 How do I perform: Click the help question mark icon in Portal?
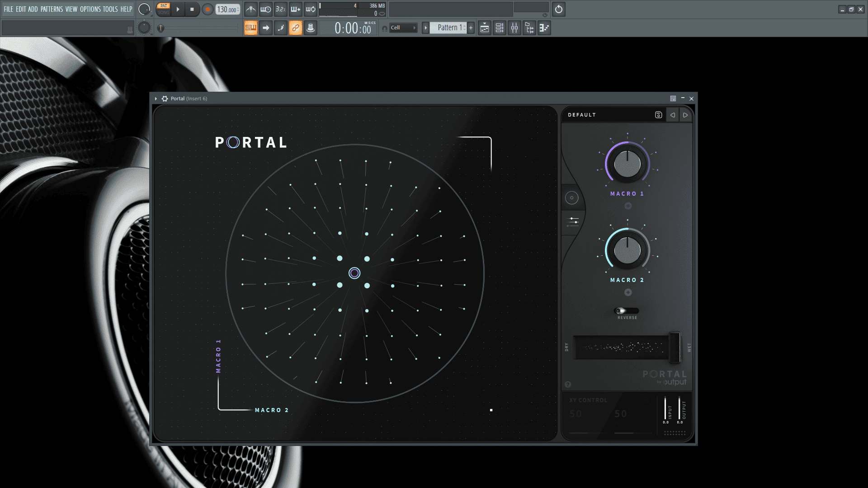[x=568, y=385]
